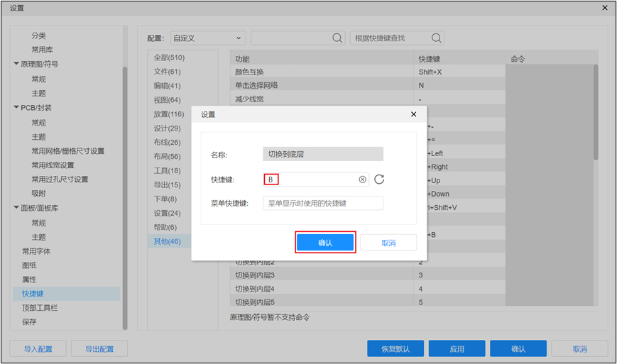Select the 单击选择网络 row
Viewport: 617px width, 364px height.
pyautogui.click(x=368, y=85)
